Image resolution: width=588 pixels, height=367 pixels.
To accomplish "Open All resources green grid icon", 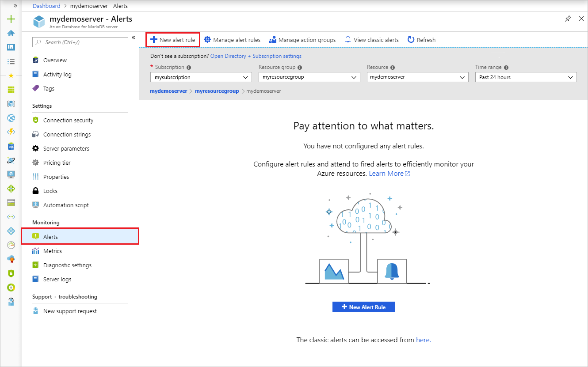I will tap(11, 90).
